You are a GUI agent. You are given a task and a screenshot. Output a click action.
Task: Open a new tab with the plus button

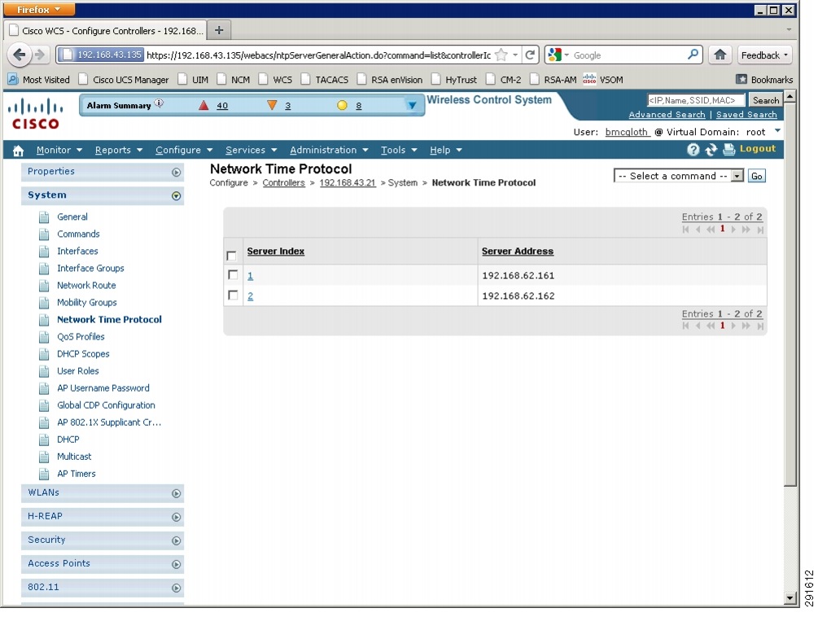(219, 30)
